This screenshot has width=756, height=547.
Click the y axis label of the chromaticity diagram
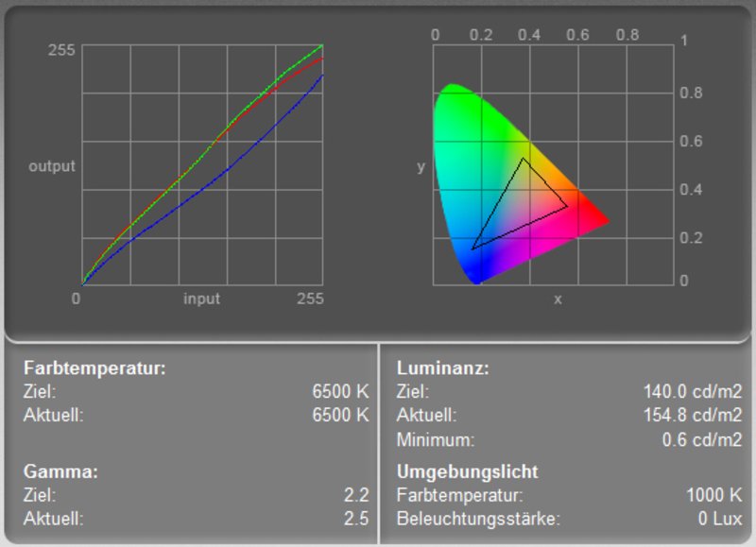click(x=421, y=167)
